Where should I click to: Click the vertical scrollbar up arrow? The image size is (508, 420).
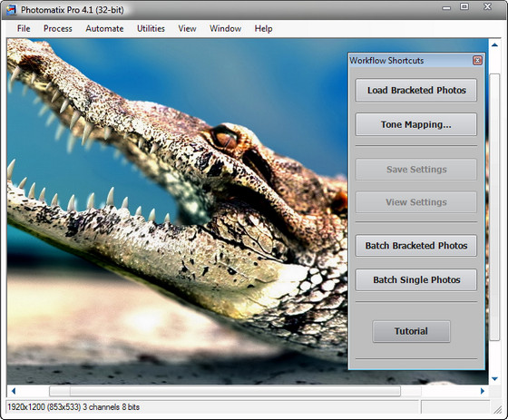point(494,45)
